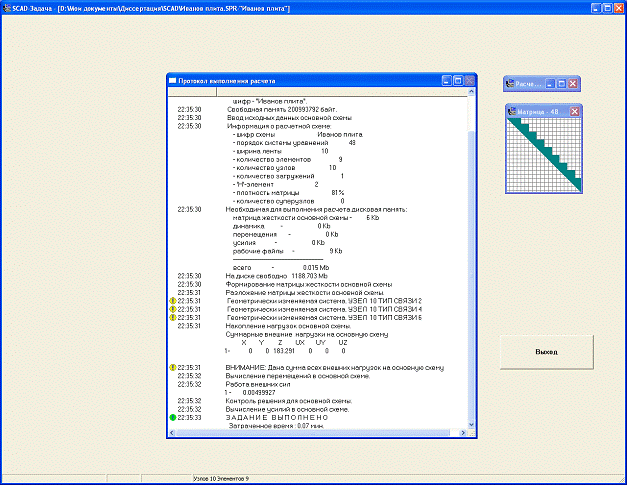Click warning icon for УЗЕЛ 10 ТИП СВЯЗИ 2
The width and height of the screenshot is (627, 485).
pyautogui.click(x=171, y=301)
